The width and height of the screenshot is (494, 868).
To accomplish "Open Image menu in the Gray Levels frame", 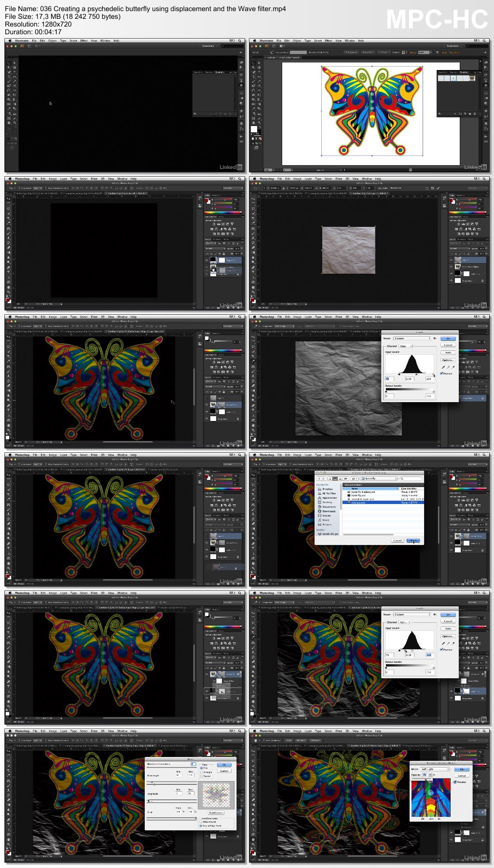I will (x=297, y=317).
